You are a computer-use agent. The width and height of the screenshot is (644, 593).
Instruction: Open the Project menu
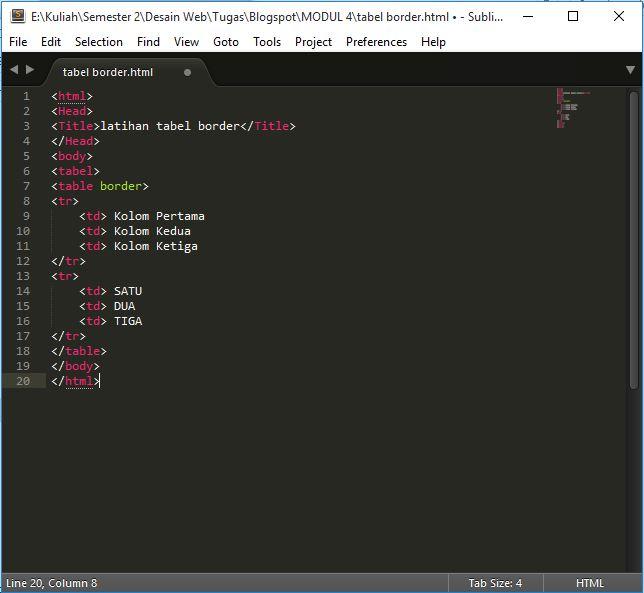point(313,42)
